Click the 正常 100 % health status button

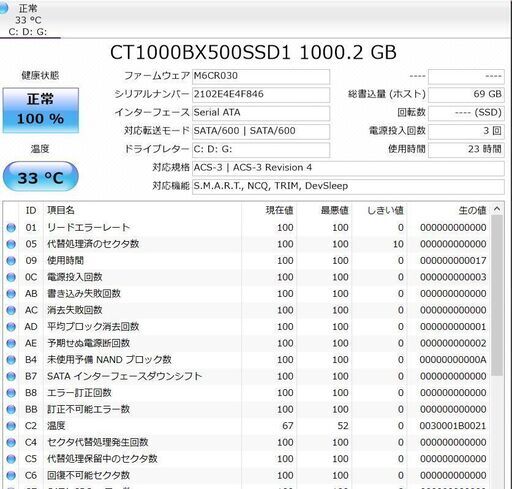tap(41, 110)
